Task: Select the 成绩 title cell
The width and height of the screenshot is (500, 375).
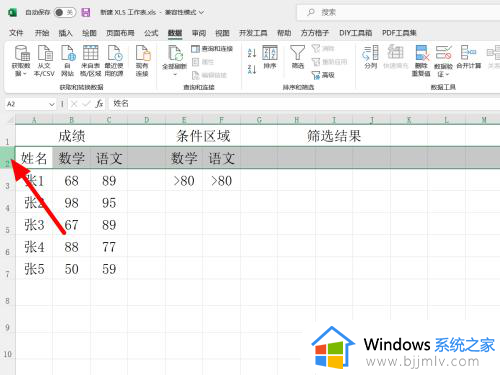Action: [71, 136]
